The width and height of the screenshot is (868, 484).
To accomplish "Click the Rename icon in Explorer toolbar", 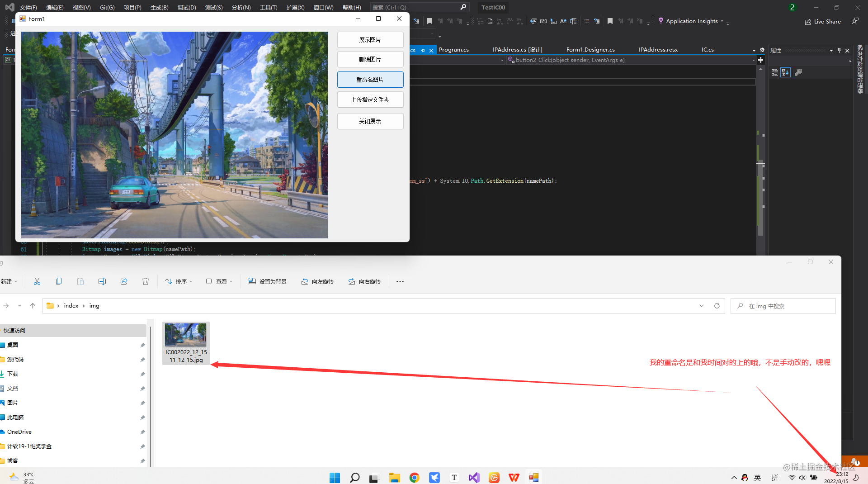I will [102, 281].
